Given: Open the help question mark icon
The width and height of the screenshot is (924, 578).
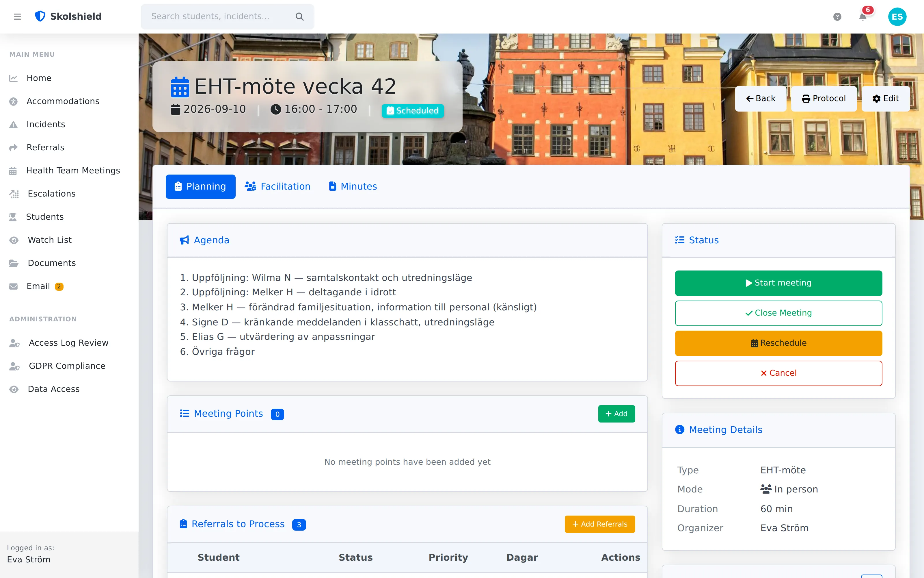Looking at the screenshot, I should (x=837, y=16).
